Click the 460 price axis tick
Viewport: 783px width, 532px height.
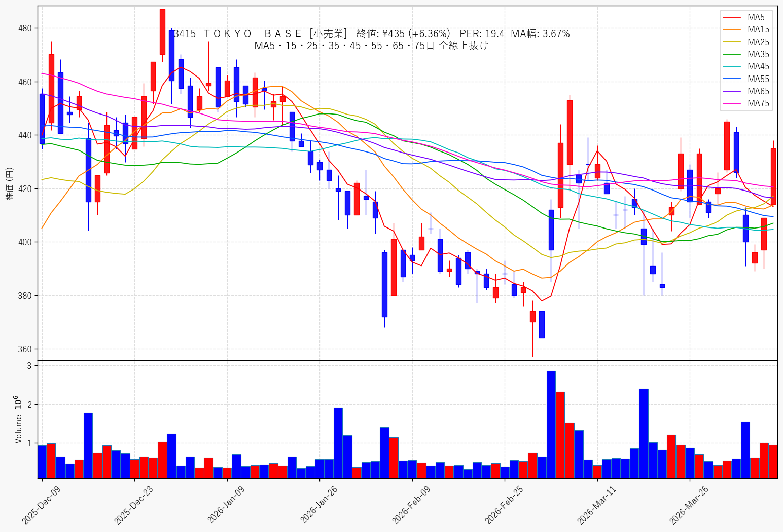25,82
